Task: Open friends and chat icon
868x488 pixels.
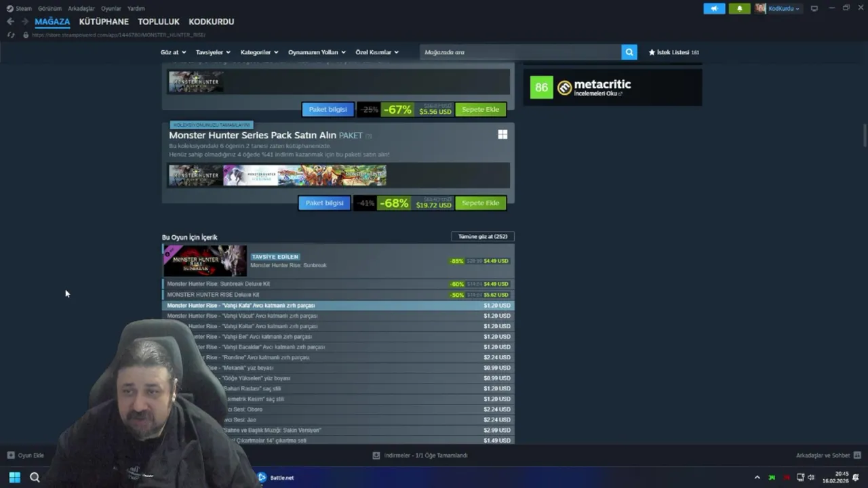Action: tap(857, 455)
